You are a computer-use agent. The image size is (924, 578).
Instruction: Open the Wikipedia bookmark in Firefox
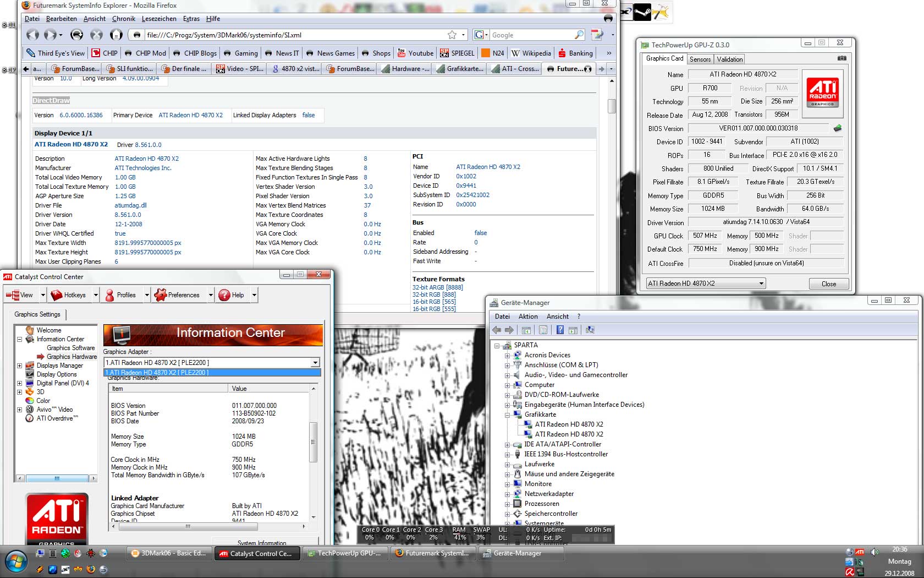pos(531,53)
